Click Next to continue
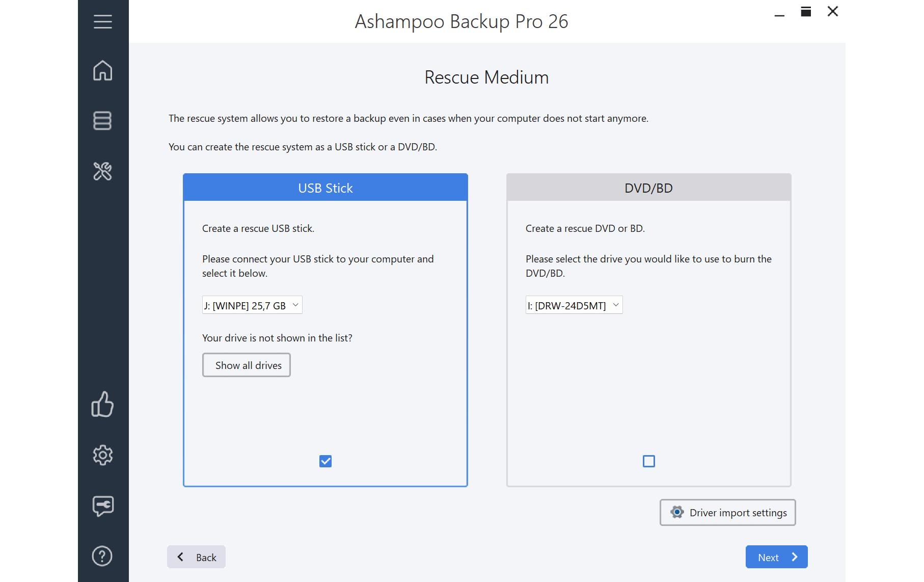This screenshot has width=924, height=582. pos(776,557)
